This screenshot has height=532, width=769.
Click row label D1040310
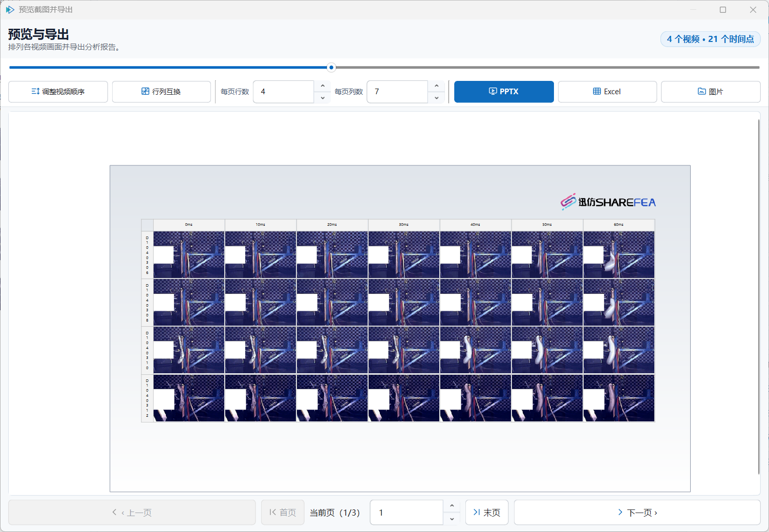[x=147, y=350]
